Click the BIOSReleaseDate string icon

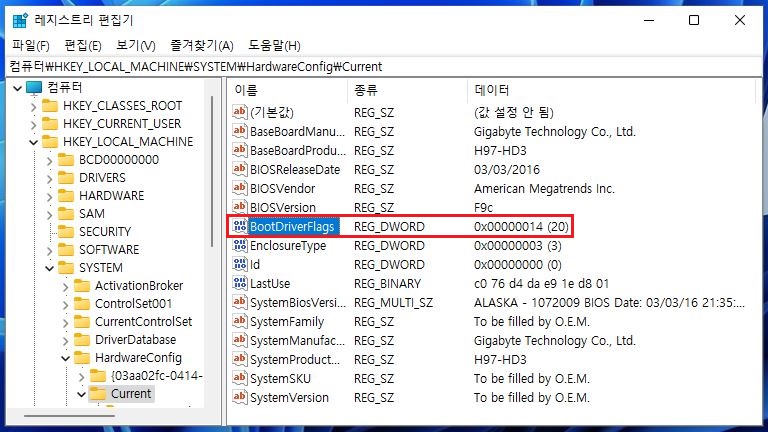tap(240, 169)
